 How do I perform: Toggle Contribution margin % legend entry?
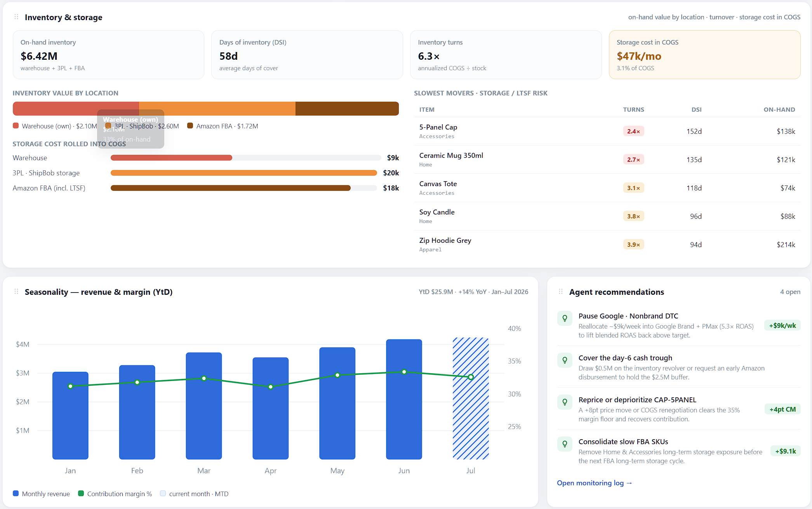(115, 494)
